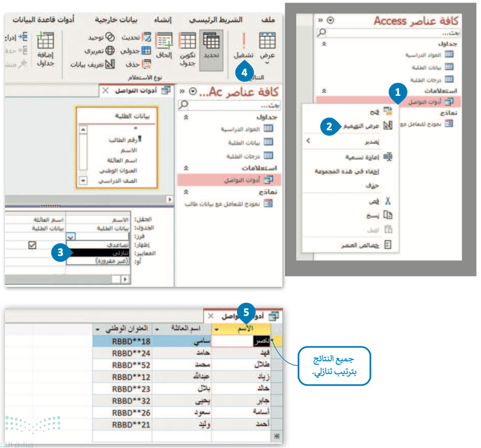The image size is (481, 448).
Task: Click the scroll-up arrow in the بيانات الطلبة field list
Action: click(83, 129)
